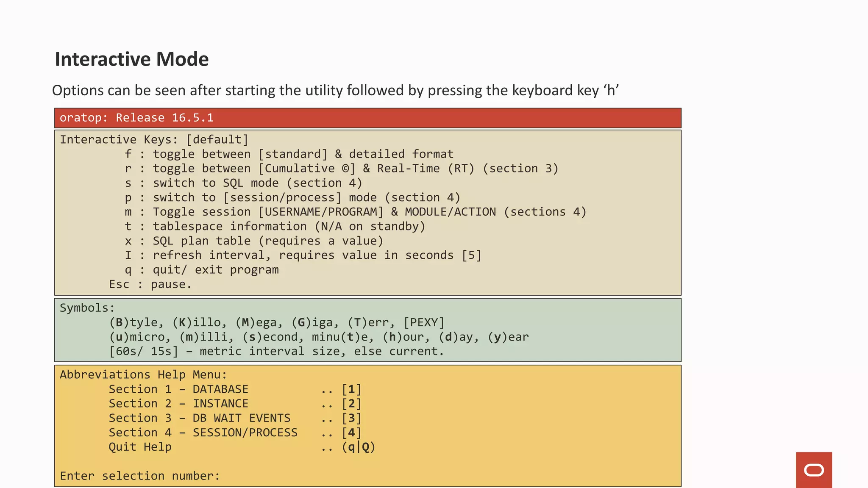This screenshot has height=488, width=868.
Task: Click 'x : SQL plan table' line
Action: [x=254, y=241]
